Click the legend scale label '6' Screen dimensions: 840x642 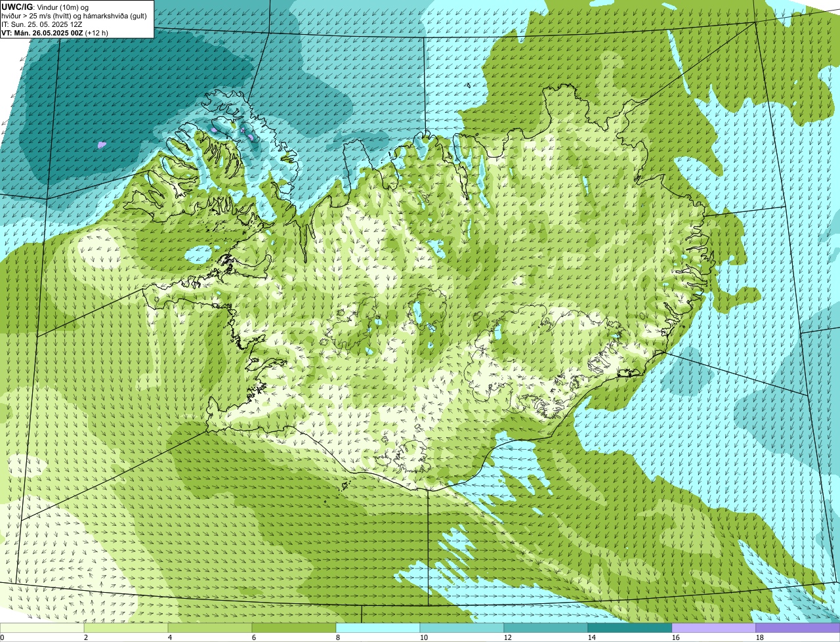pyautogui.click(x=254, y=637)
